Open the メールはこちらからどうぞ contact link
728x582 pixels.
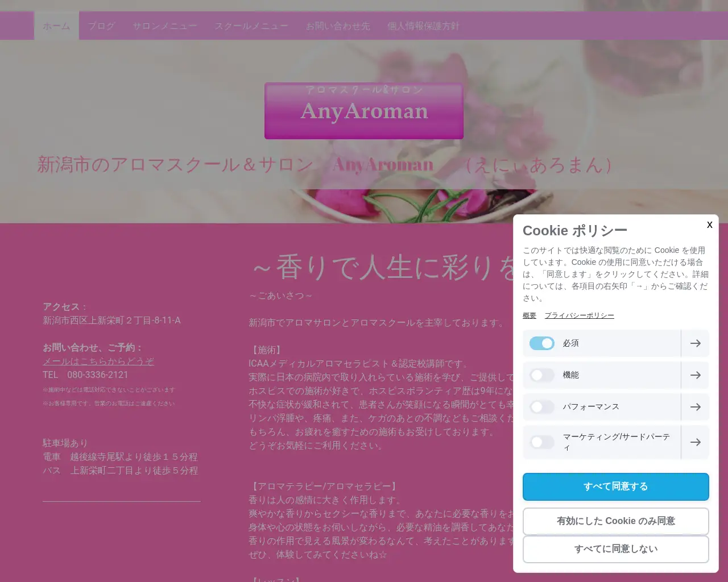(x=98, y=361)
